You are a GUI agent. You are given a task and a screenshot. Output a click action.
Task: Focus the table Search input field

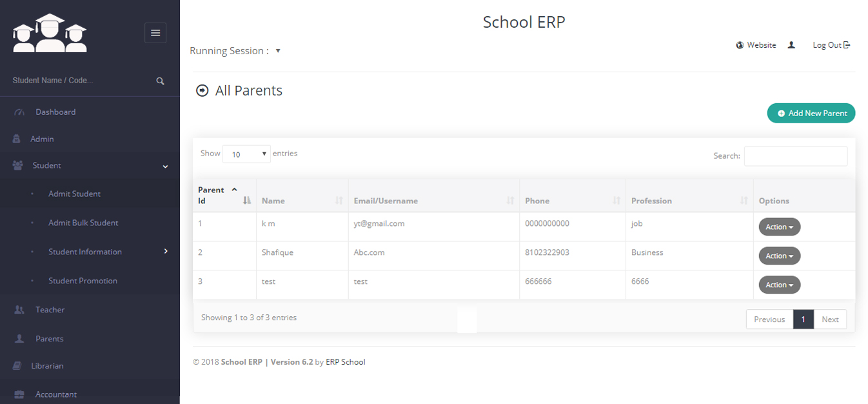[795, 156]
